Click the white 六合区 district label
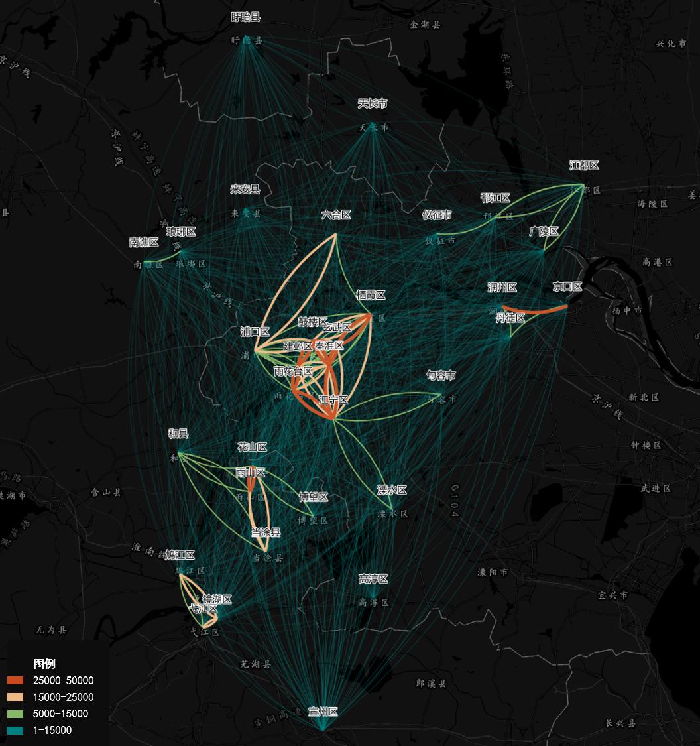This screenshot has height=746, width=700. point(335,215)
